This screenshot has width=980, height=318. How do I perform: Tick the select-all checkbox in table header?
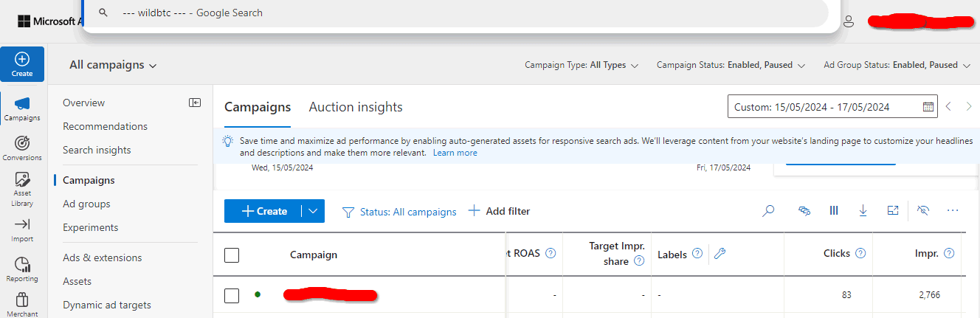[x=232, y=255]
